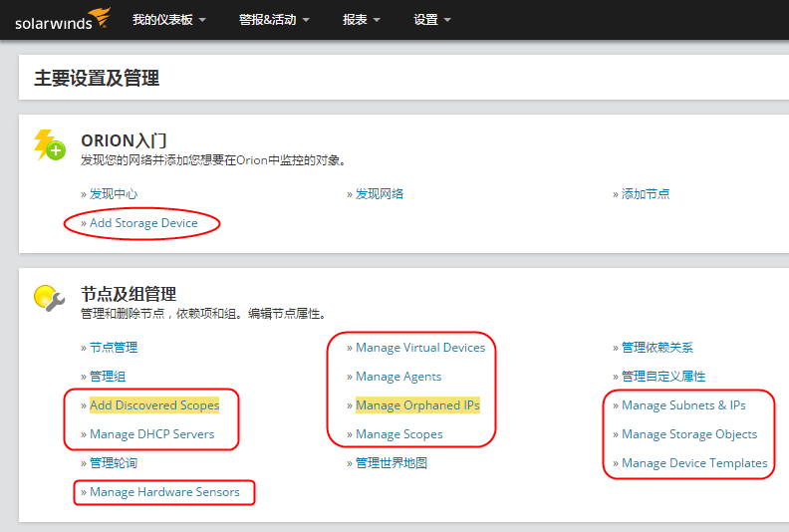The image size is (789, 532).
Task: Expand the arrow next to 设置
Action: tap(447, 20)
